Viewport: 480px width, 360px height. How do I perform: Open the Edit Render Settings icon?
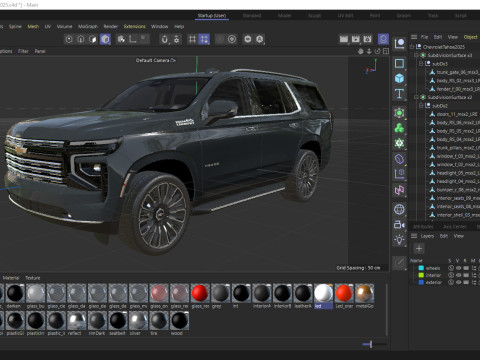[367, 39]
